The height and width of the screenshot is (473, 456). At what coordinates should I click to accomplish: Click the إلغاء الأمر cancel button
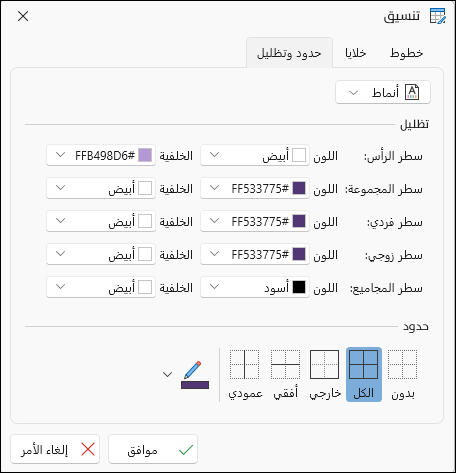click(x=55, y=449)
